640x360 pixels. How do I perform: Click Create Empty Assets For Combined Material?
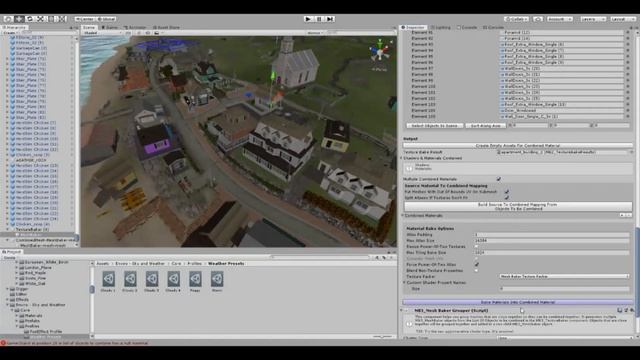[x=518, y=145]
